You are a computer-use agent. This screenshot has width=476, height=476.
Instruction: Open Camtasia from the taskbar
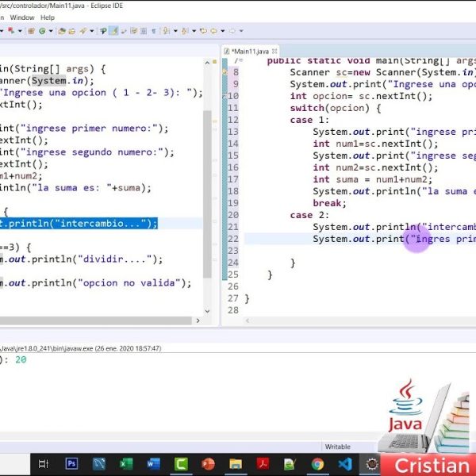point(181,464)
